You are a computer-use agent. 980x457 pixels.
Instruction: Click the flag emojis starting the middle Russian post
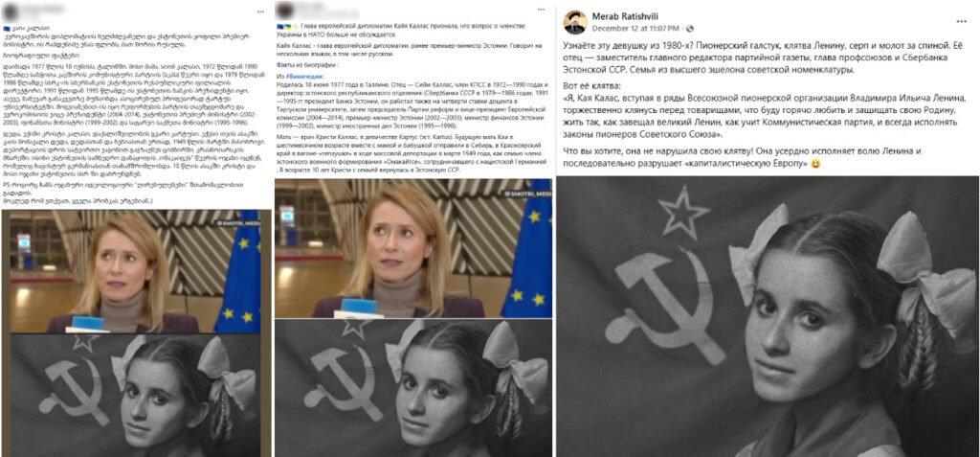point(285,28)
